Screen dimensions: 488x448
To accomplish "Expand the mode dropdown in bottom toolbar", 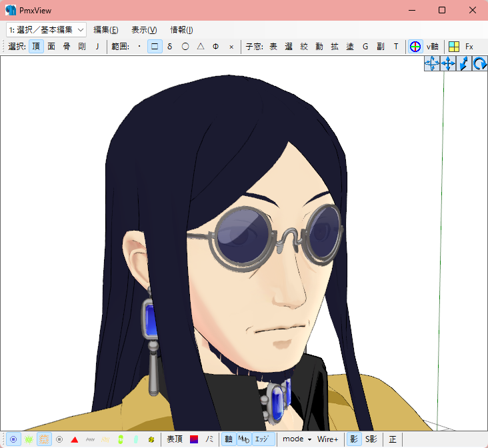I will click(297, 439).
